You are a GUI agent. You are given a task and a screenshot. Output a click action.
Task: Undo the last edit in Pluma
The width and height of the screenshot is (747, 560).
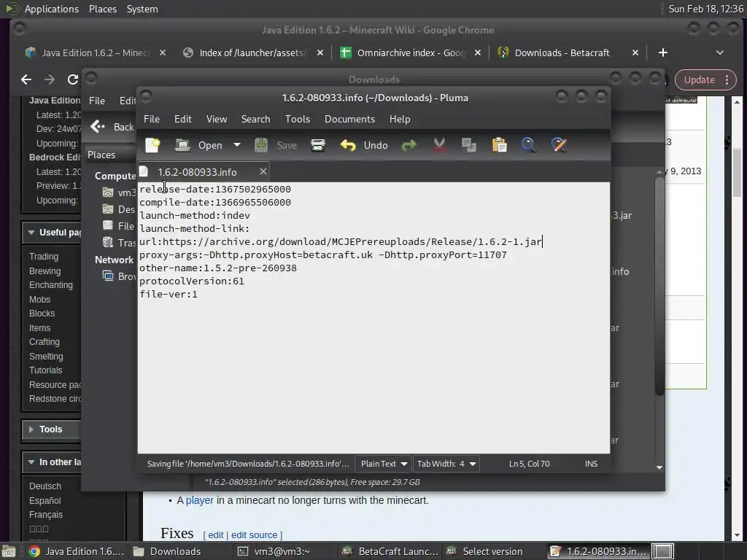point(364,145)
